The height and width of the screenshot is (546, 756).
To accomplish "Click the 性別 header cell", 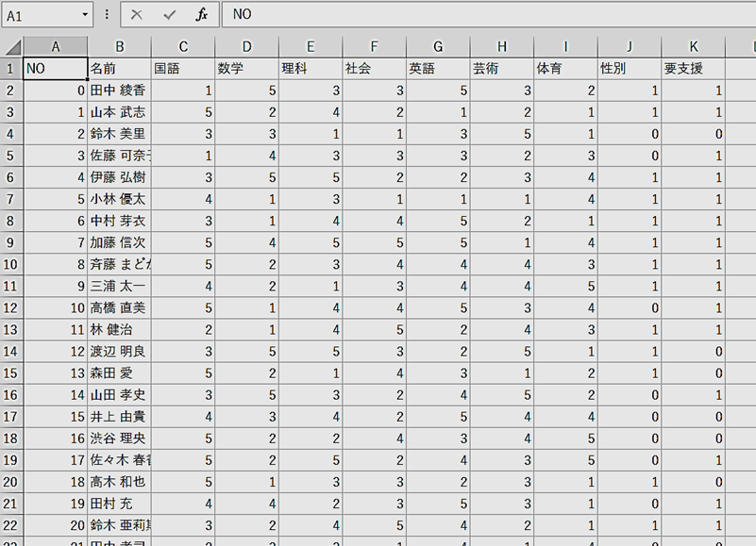I will (x=629, y=68).
